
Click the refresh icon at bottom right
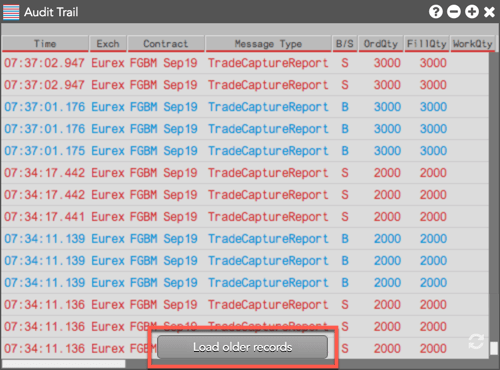tap(476, 341)
